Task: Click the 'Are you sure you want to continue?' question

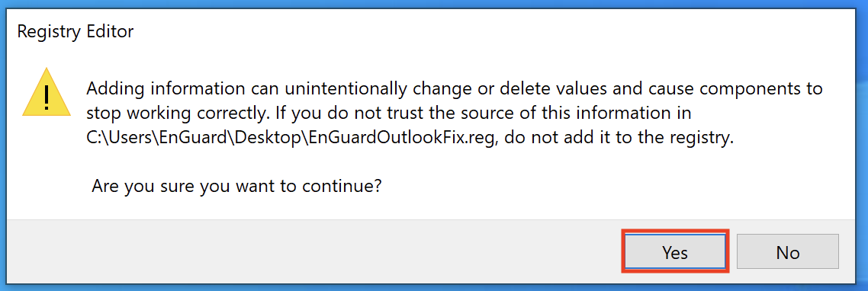Action: [237, 185]
